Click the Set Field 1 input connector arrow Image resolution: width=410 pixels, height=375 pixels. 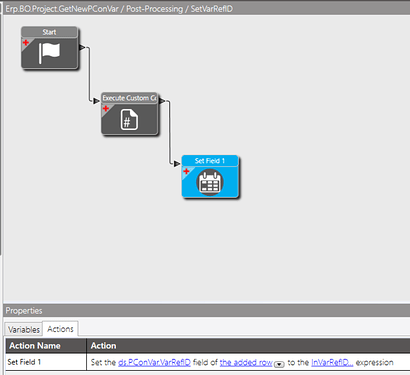(x=177, y=164)
